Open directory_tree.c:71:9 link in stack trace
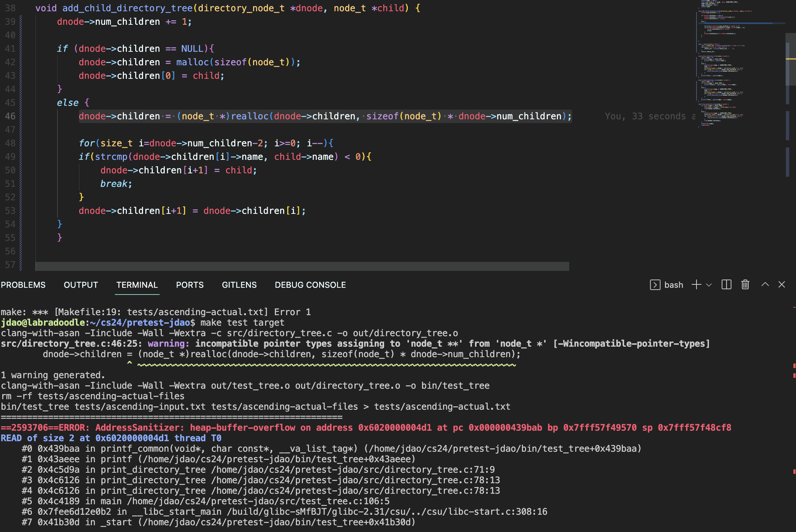Image resolution: width=796 pixels, height=532 pixels. pyautogui.click(x=353, y=470)
